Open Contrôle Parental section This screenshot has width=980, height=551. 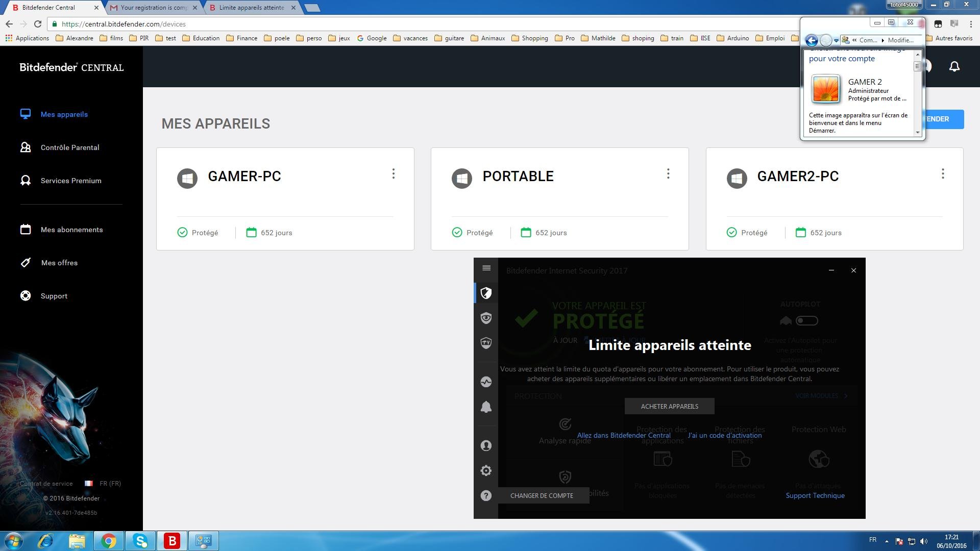60,147
